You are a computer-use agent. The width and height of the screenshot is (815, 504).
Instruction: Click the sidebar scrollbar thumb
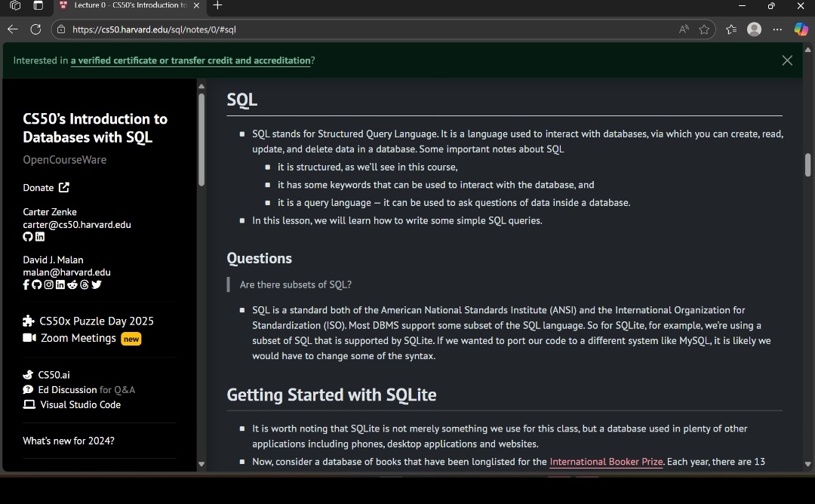[x=201, y=140]
